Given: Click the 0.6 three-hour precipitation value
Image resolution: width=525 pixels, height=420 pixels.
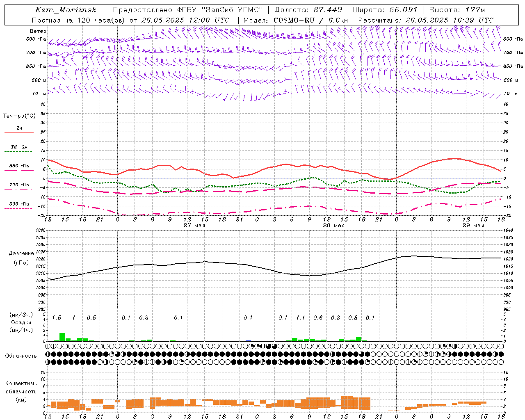Looking at the screenshot, I should (x=318, y=318).
